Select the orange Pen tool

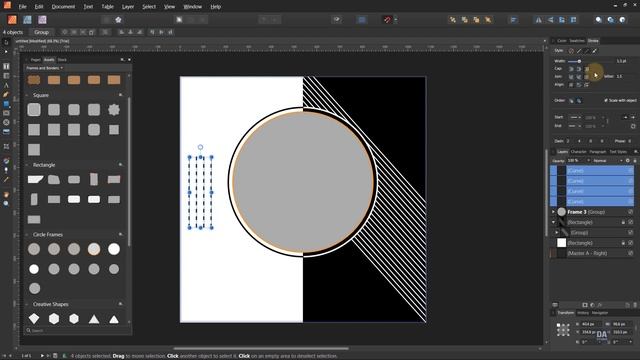pos(6,95)
